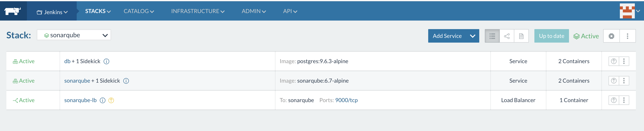644x131 pixels.
Task: Open the STACKS menu
Action: [98, 11]
